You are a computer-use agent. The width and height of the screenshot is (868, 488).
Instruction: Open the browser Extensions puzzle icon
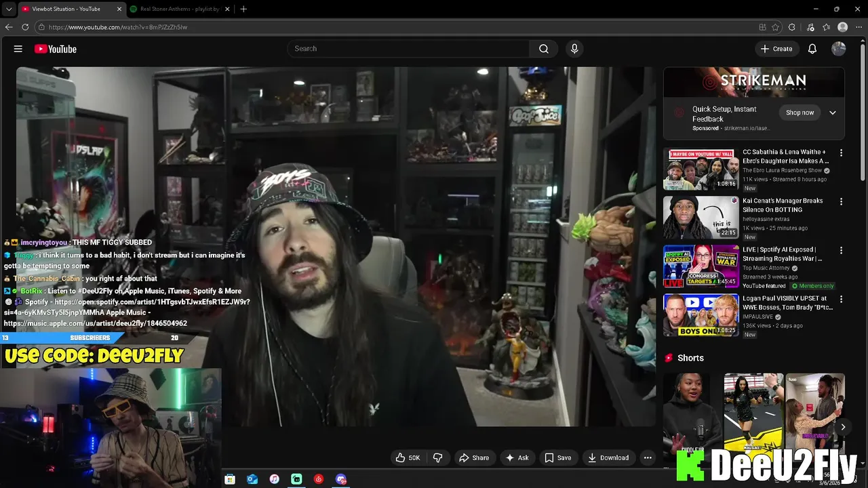[x=792, y=27]
